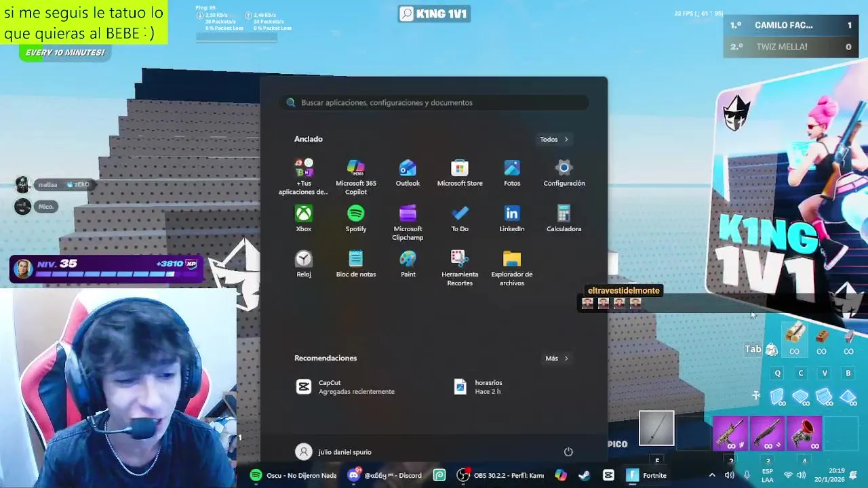Viewport: 868px width, 488px height.
Task: Open ESP LAA language switcher
Action: (x=768, y=476)
